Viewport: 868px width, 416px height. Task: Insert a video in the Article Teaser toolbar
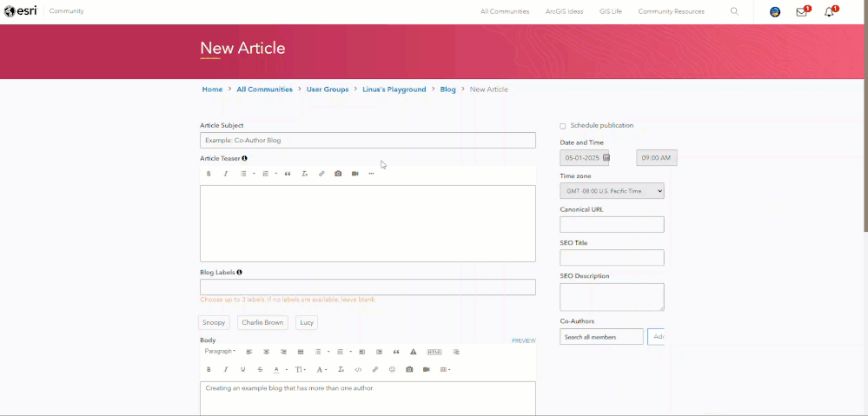pos(354,174)
